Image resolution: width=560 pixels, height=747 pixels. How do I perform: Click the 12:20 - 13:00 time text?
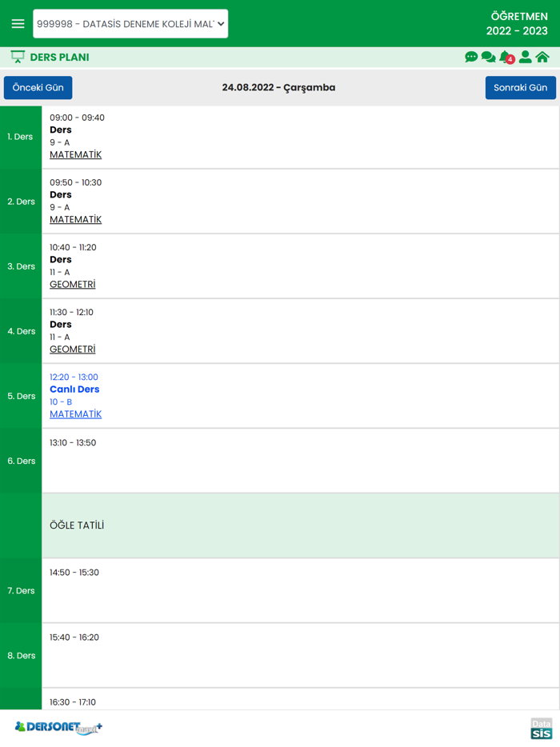(74, 377)
